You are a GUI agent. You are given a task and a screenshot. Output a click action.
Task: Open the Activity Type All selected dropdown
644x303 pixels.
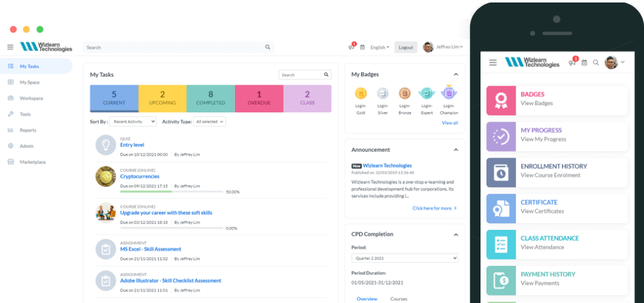coord(209,121)
